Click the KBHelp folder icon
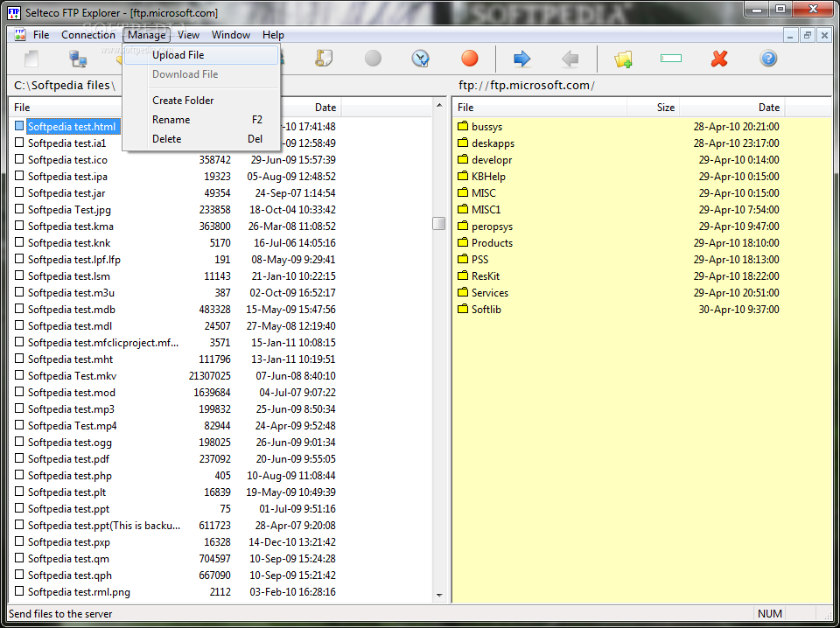Screen dimensions: 840x628 pyautogui.click(x=464, y=176)
